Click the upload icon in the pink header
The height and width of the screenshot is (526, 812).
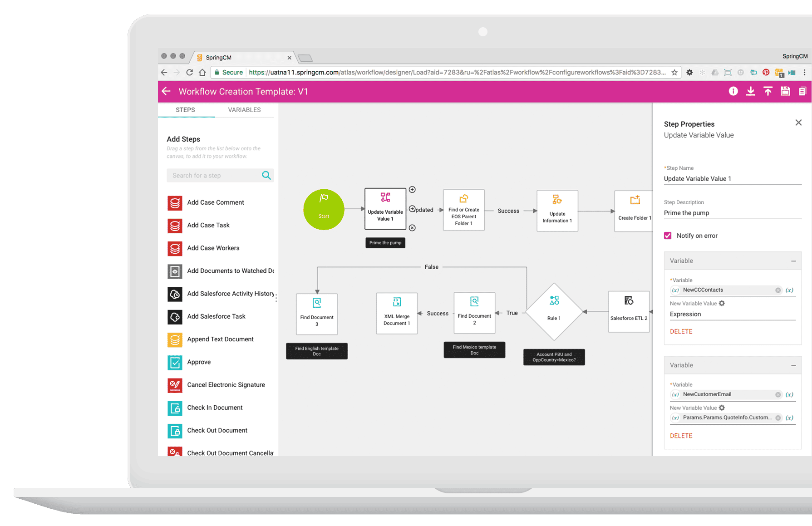click(x=768, y=91)
